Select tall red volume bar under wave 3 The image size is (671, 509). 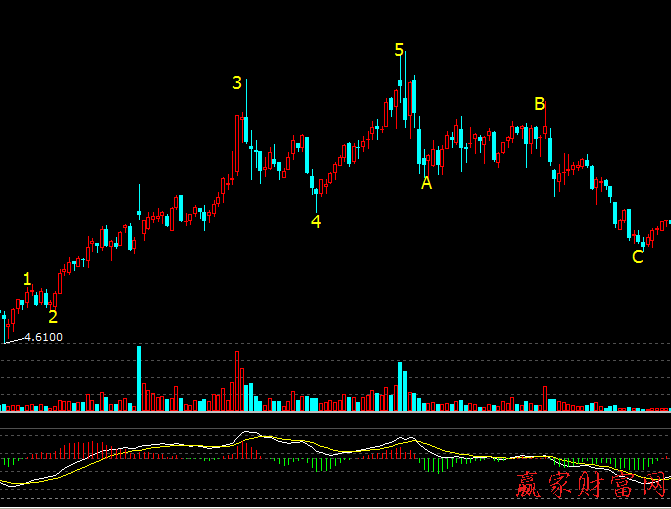coord(238,380)
